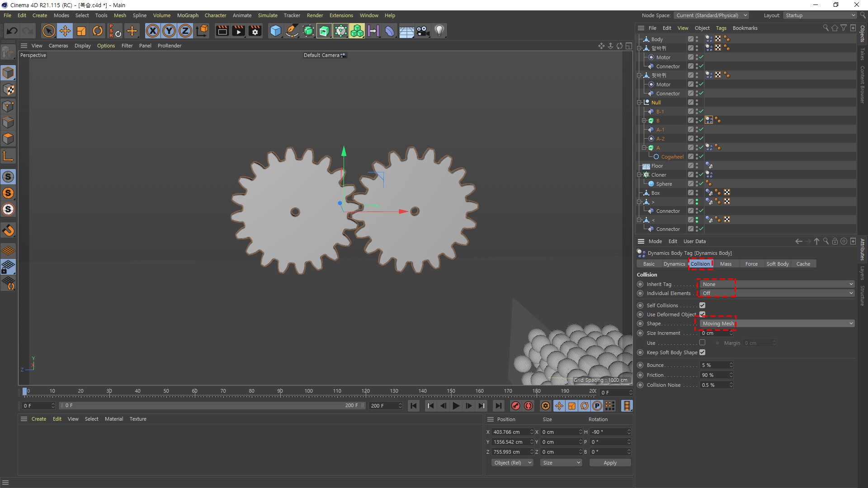Enable the Use margin checkbox

(x=702, y=343)
